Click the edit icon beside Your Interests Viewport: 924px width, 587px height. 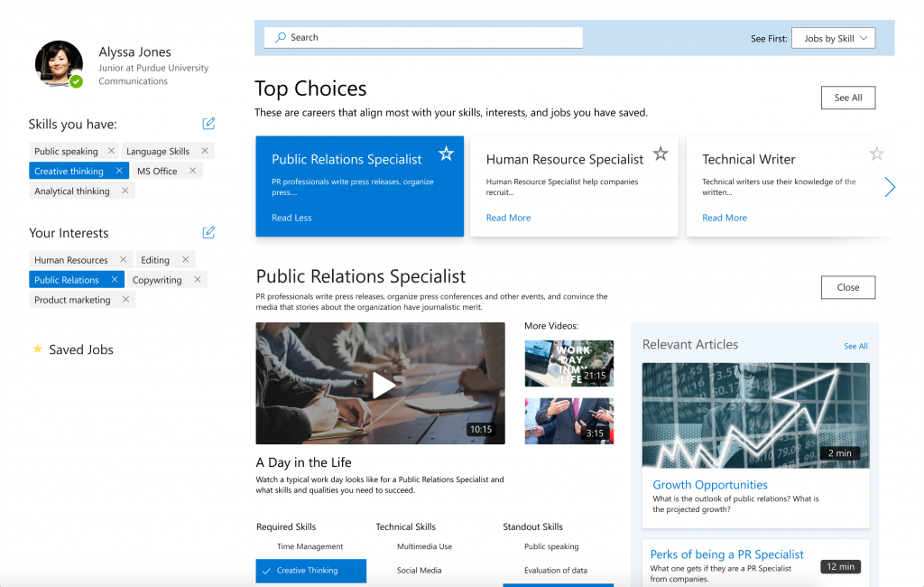click(208, 232)
